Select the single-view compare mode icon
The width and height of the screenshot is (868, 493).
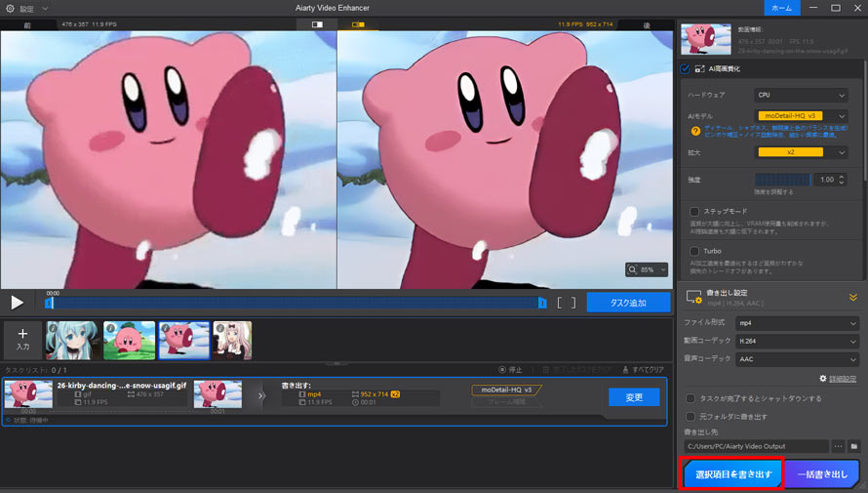pyautogui.click(x=317, y=24)
